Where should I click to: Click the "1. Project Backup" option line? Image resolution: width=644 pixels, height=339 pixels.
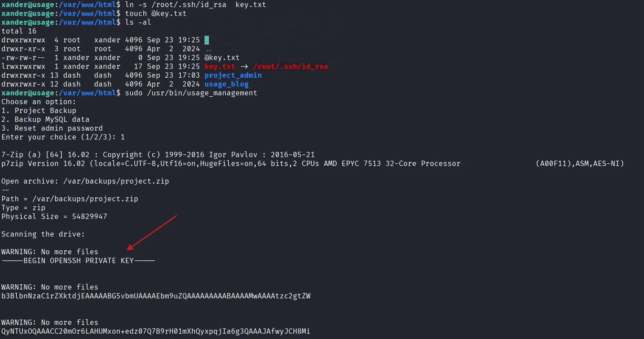pyautogui.click(x=39, y=111)
